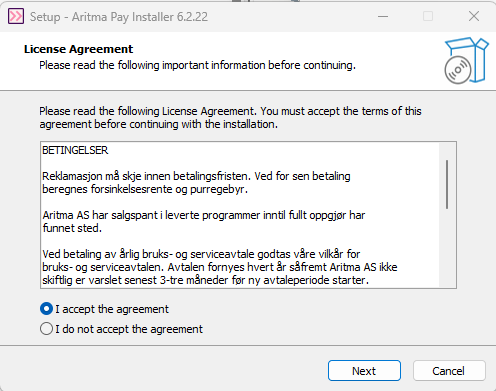
Task: Click Next to continue installation
Action: click(364, 371)
